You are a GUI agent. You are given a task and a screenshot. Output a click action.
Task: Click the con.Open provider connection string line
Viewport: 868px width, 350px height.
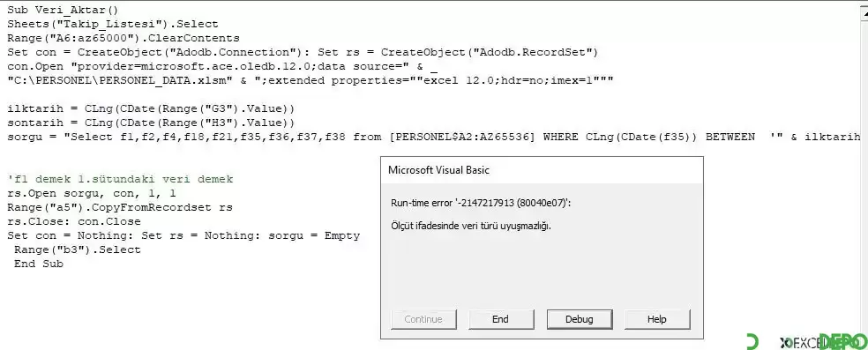pos(222,66)
